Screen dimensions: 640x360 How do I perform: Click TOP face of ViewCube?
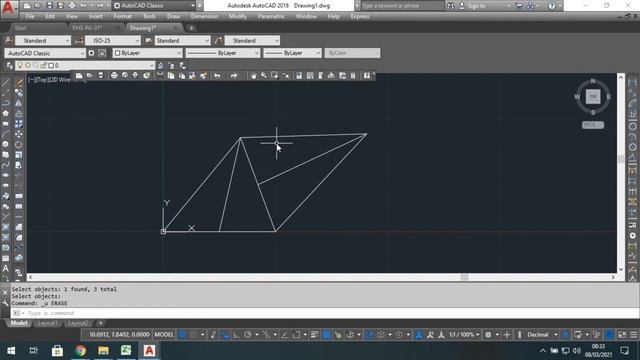pyautogui.click(x=593, y=97)
